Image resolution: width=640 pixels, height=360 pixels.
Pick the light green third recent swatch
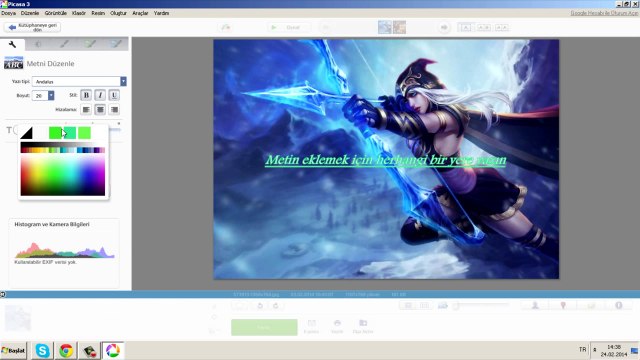coord(84,133)
